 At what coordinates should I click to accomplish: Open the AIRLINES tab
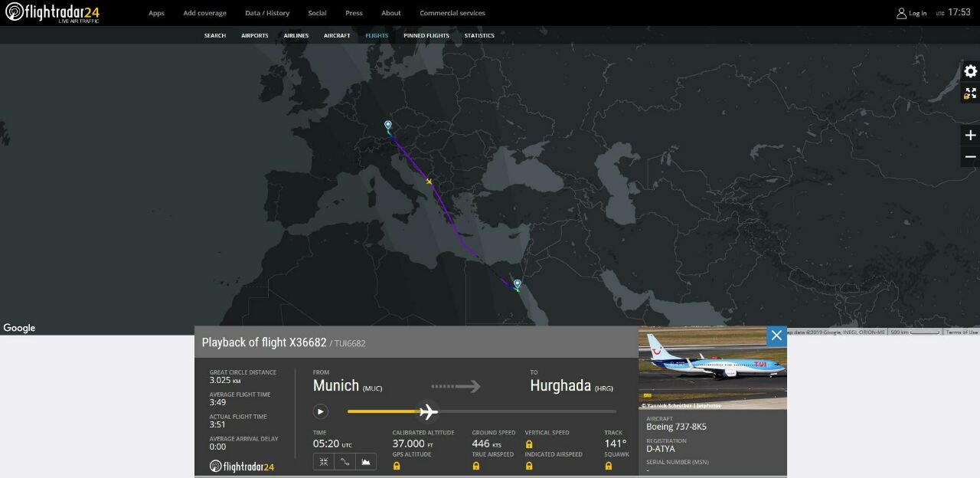point(296,35)
